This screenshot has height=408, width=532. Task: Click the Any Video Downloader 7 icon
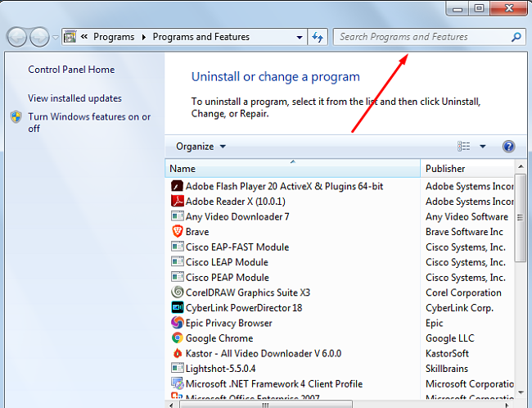point(177,216)
